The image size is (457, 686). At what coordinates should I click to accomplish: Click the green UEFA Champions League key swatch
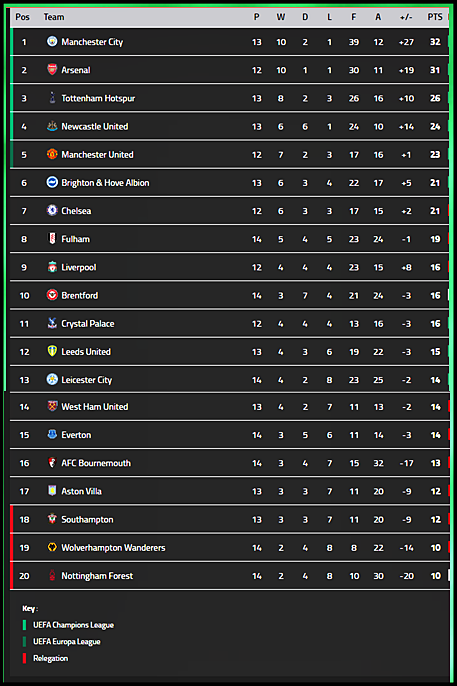pyautogui.click(x=24, y=625)
